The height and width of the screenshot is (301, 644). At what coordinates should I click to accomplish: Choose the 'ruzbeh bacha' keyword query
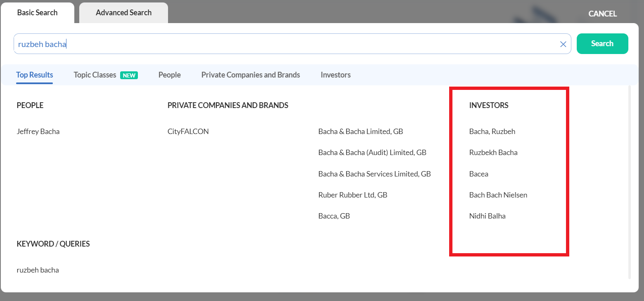[x=38, y=270]
